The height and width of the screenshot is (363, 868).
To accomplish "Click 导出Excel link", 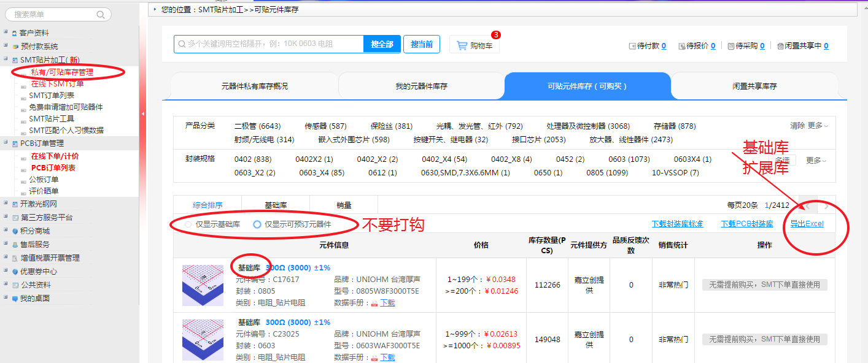I will click(x=807, y=224).
